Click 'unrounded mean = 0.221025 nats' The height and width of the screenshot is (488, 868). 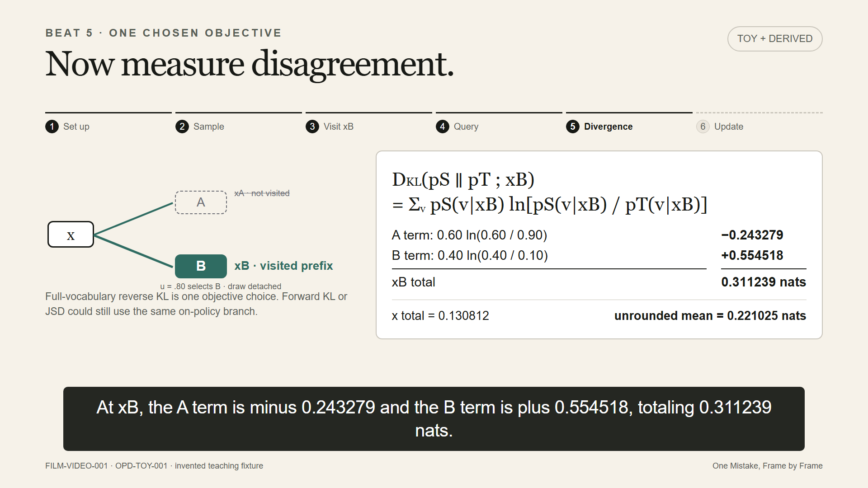coord(710,315)
